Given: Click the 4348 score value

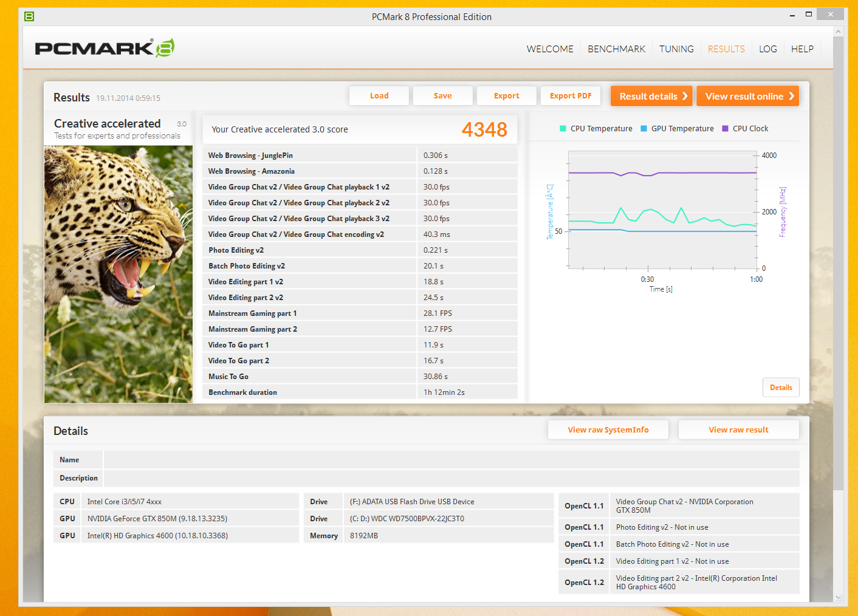Looking at the screenshot, I should click(484, 129).
